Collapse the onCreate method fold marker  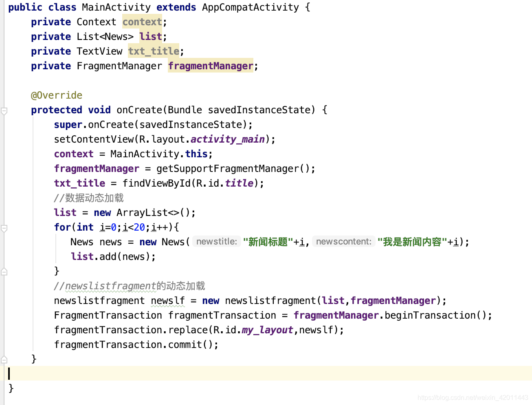pos(4,111)
